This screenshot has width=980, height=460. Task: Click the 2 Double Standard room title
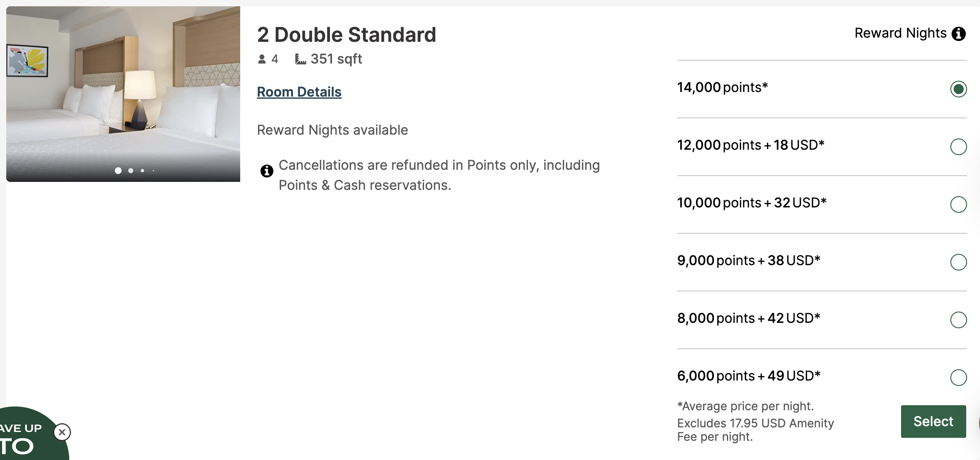[346, 35]
